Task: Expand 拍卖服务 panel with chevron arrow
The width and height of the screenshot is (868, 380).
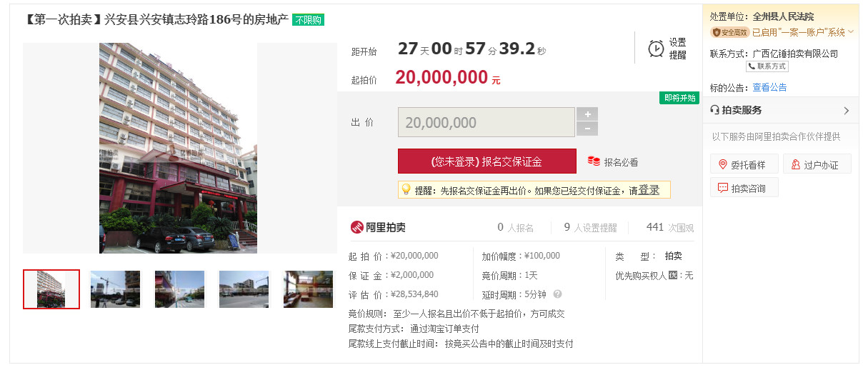Action: 847,111
